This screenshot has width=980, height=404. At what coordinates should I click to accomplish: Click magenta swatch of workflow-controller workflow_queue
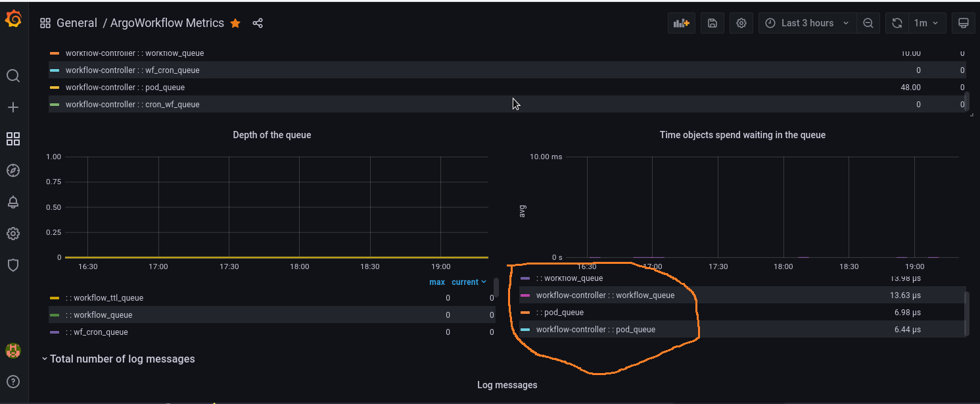click(x=525, y=295)
